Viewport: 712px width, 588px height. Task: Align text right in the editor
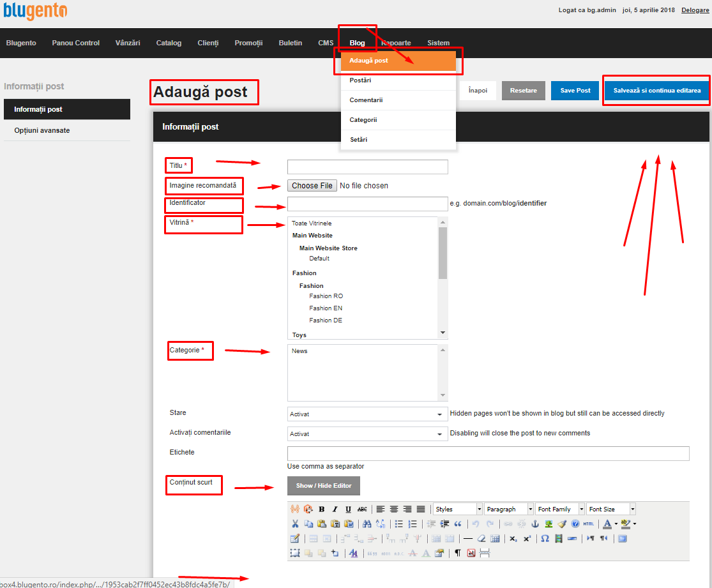coord(407,509)
